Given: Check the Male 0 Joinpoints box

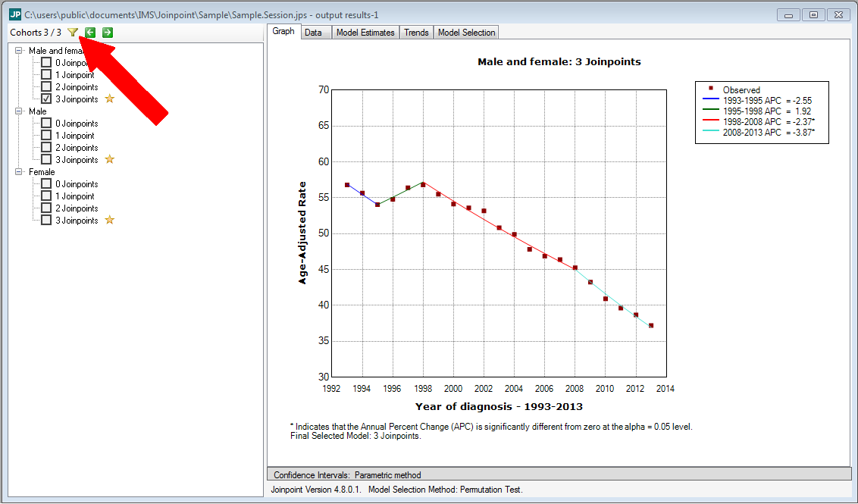Looking at the screenshot, I should [46, 123].
